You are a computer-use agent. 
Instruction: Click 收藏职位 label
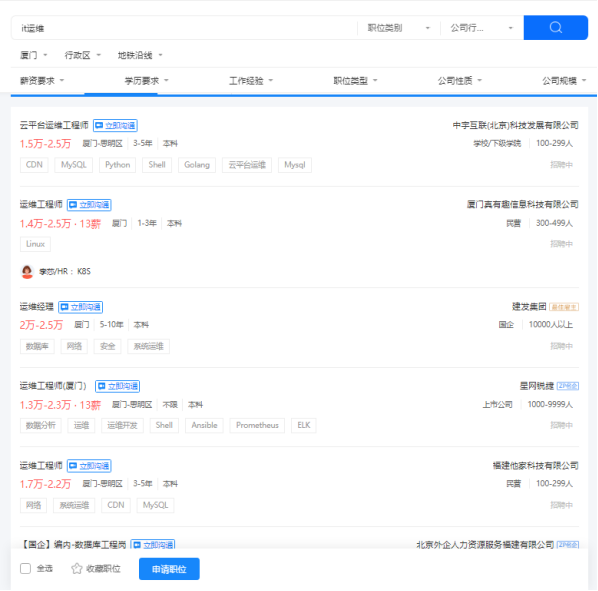tap(103, 569)
